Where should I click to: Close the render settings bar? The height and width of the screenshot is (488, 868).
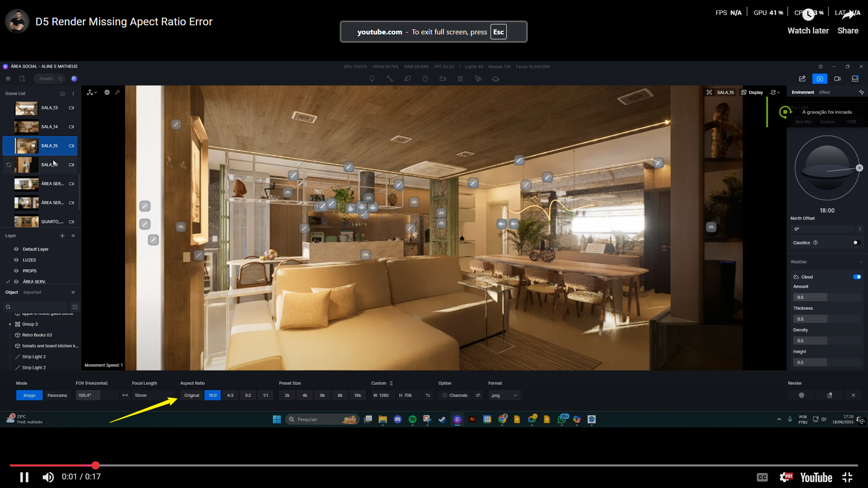click(x=853, y=395)
